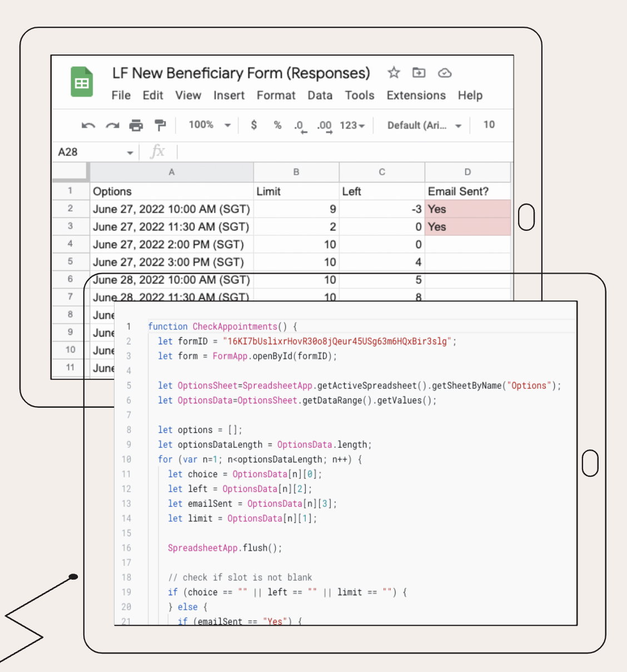
Task: Open the Format menu
Action: [x=276, y=95]
